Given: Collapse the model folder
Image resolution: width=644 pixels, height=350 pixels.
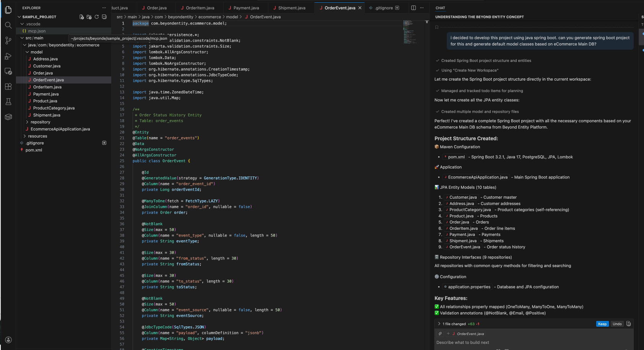Looking at the screenshot, I should (x=36, y=52).
